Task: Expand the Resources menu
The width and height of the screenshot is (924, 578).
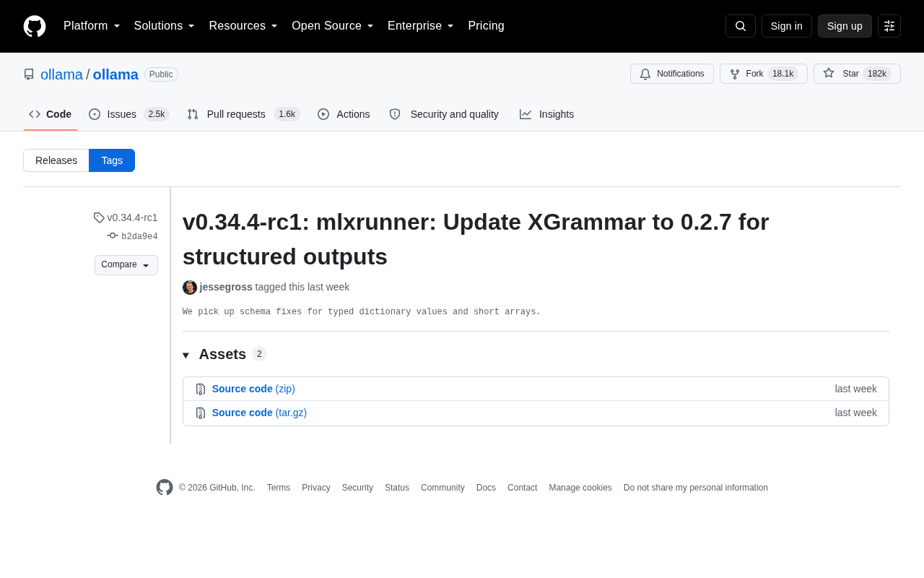Action: click(x=243, y=26)
